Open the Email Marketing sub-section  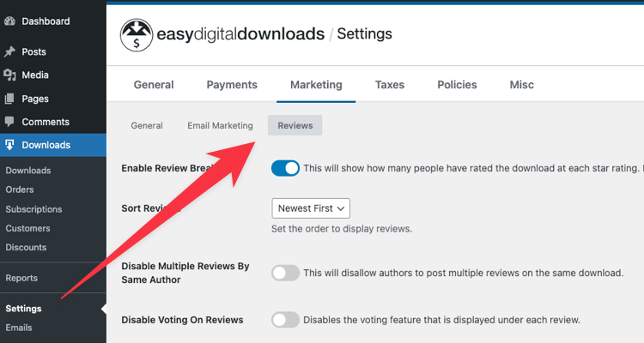pyautogui.click(x=220, y=125)
